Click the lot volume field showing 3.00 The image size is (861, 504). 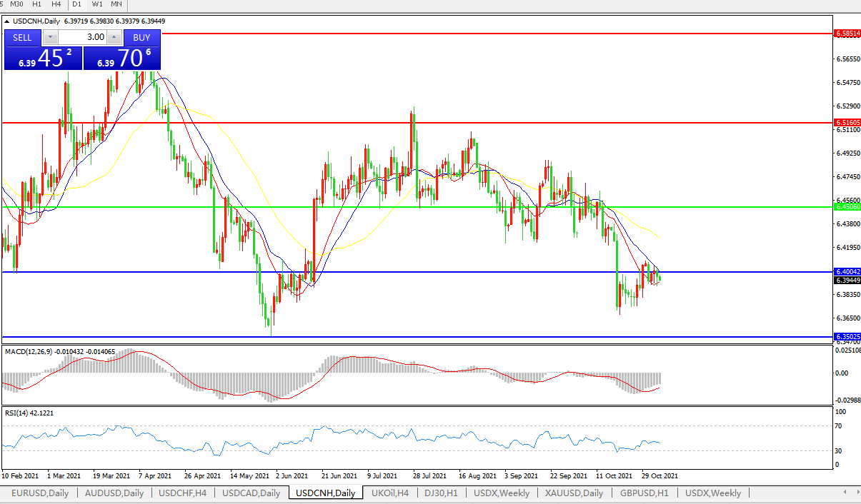[x=82, y=37]
